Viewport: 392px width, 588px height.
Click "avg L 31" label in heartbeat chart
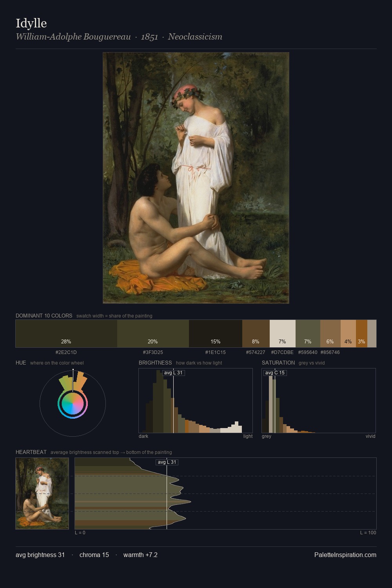(x=167, y=462)
